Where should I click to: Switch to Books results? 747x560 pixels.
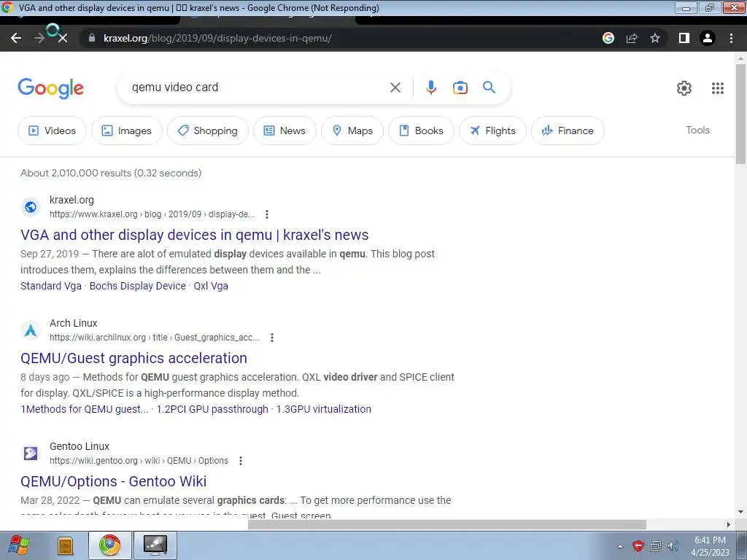421,131
